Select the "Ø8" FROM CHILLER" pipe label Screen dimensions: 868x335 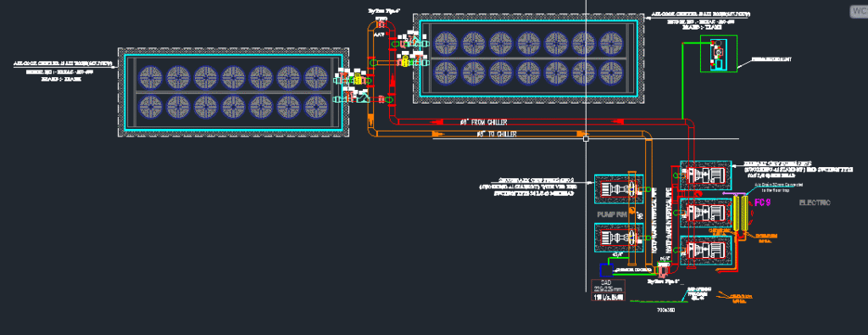click(x=484, y=122)
